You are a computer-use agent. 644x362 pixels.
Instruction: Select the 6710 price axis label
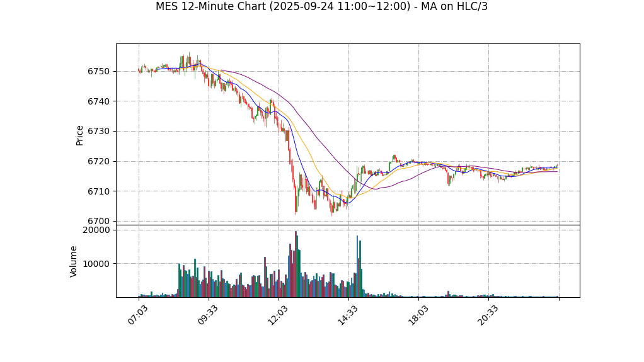coord(98,191)
